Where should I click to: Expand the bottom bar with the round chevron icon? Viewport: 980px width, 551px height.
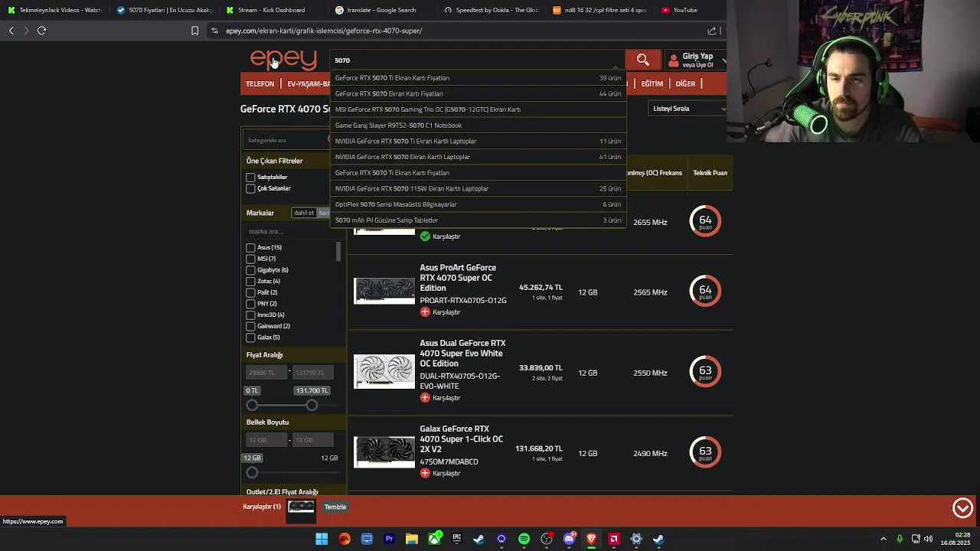point(962,507)
